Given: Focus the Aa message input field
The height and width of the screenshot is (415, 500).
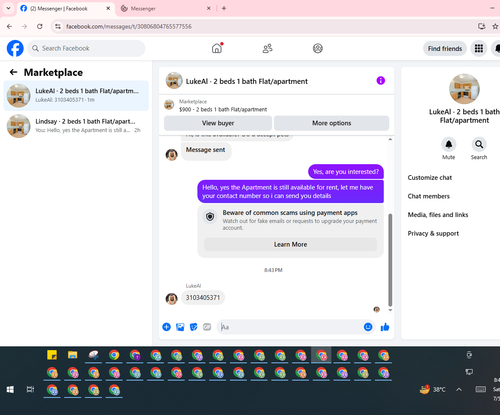Looking at the screenshot, I should click(290, 327).
